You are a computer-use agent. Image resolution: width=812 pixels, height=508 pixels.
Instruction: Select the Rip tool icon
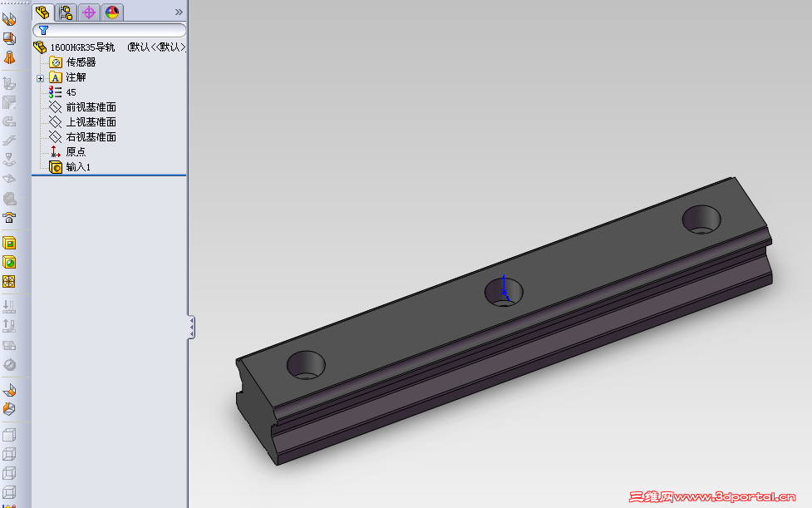9,390
